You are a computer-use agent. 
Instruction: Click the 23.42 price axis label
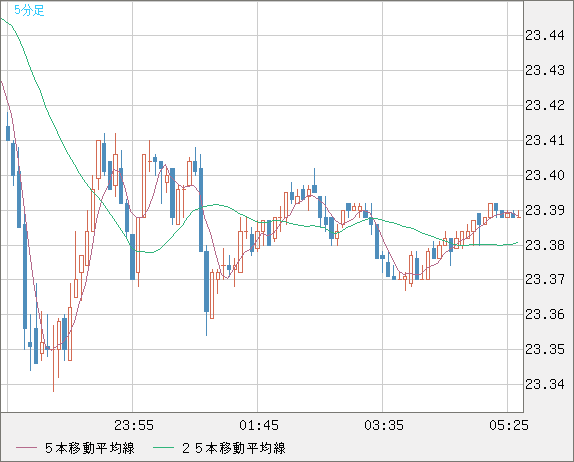545,105
